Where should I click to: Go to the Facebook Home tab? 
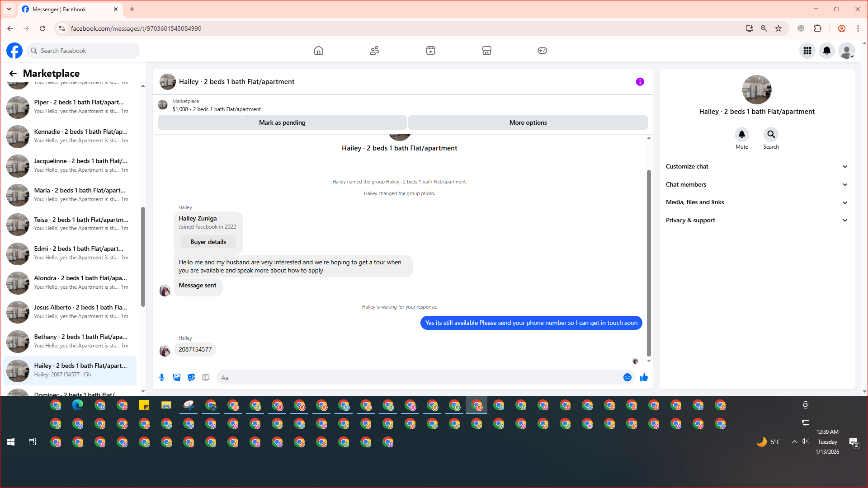[318, 51]
